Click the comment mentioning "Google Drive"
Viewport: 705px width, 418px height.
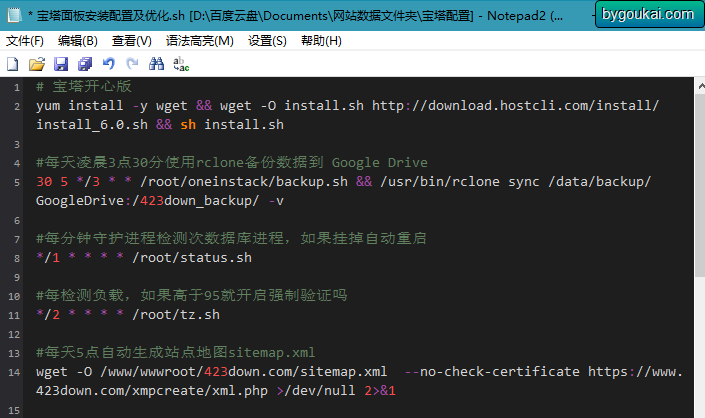tap(232, 162)
